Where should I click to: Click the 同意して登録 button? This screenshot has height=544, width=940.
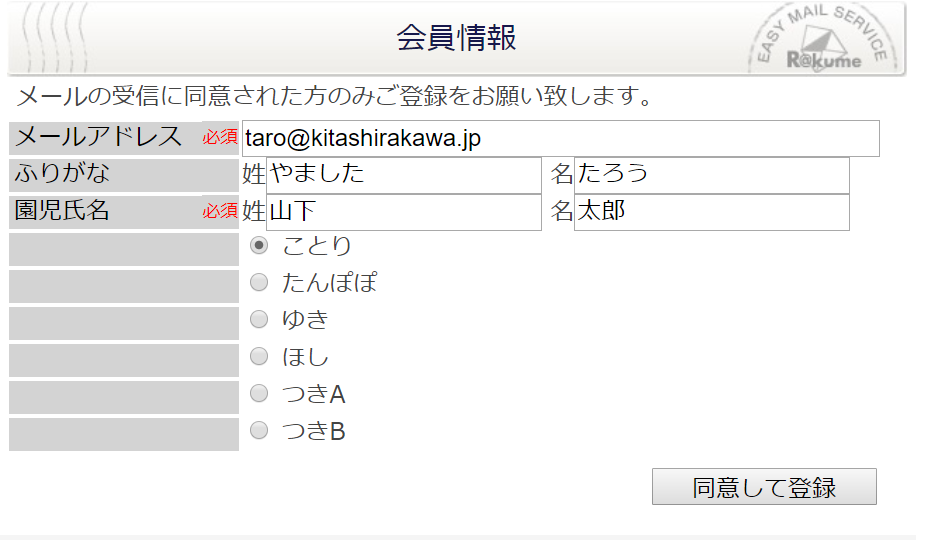764,486
